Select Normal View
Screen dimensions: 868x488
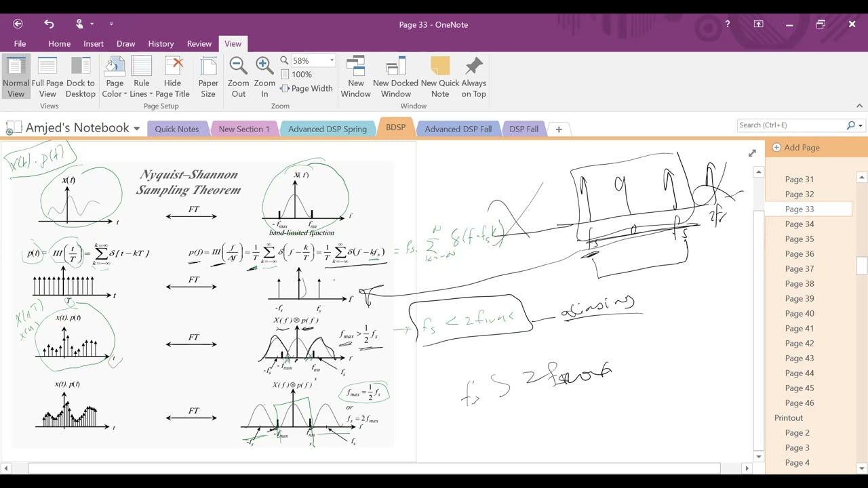[x=16, y=77]
